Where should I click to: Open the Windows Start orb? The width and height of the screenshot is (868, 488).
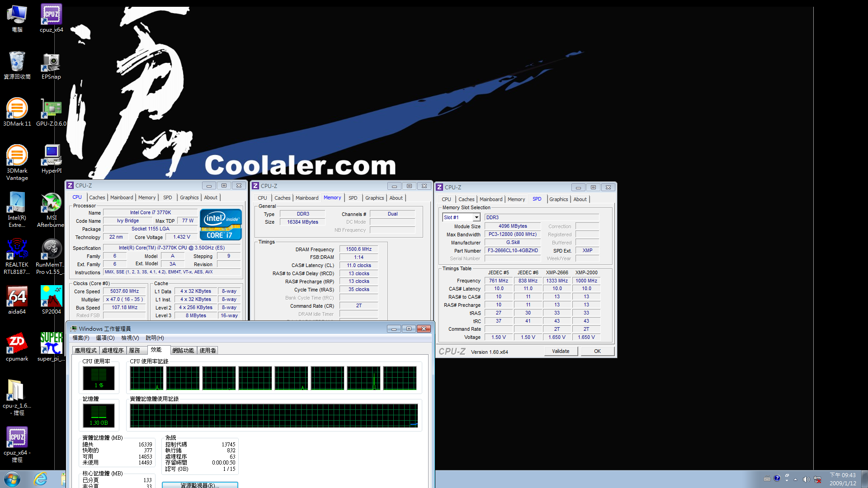point(12,479)
